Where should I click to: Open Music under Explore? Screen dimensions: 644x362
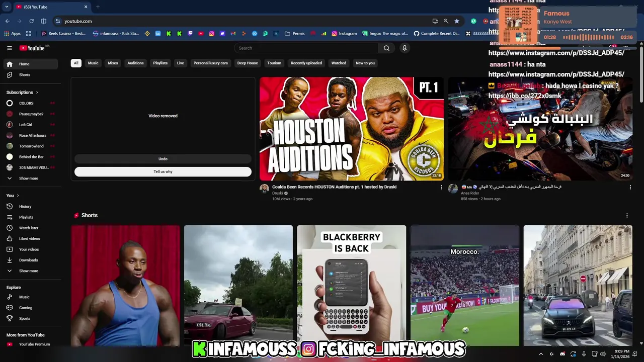[x=31, y=297]
